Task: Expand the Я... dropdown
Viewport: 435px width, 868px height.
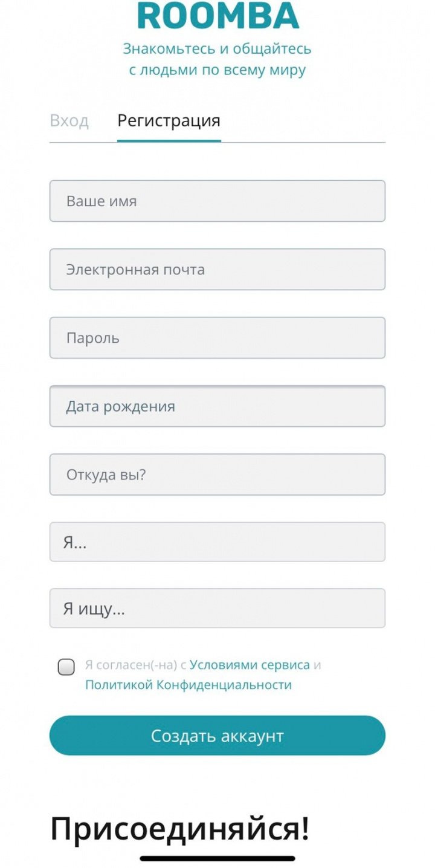Action: [x=217, y=542]
